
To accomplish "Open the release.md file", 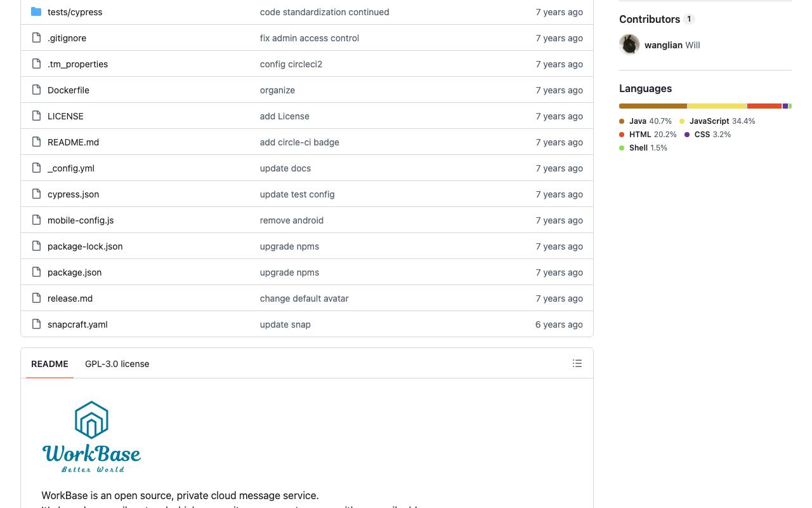I will click(x=70, y=298).
